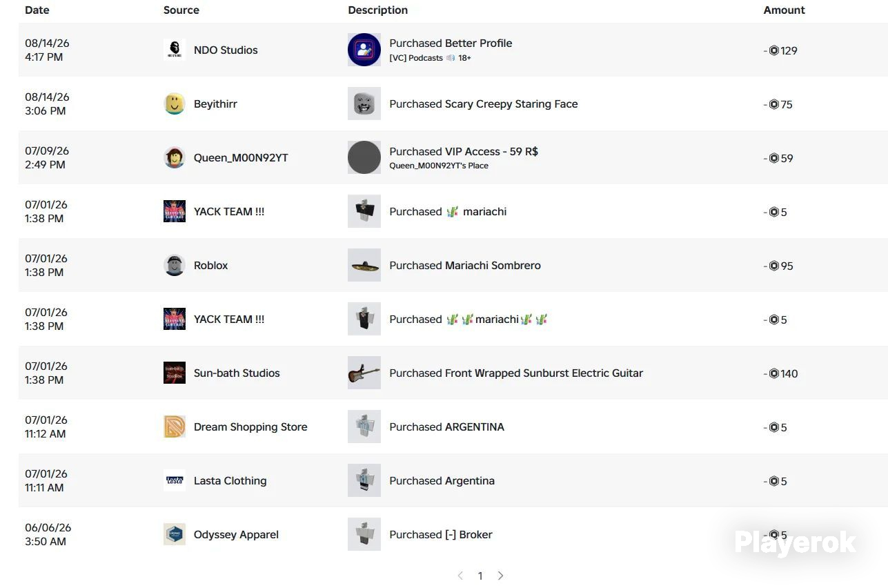View Scary Creepy Staring Face thumbnail

(364, 104)
